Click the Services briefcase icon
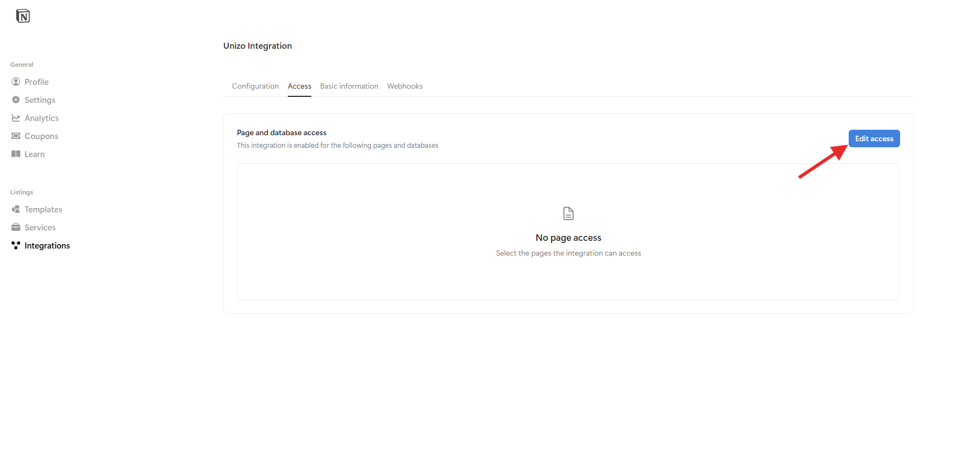Screen dimensions: 980x462 pos(16,227)
